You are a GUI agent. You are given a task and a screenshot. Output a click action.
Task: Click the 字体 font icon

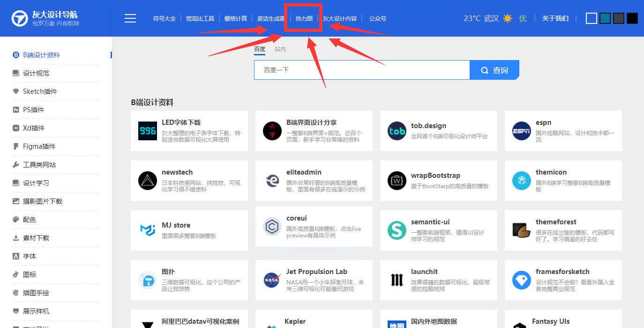click(x=16, y=256)
